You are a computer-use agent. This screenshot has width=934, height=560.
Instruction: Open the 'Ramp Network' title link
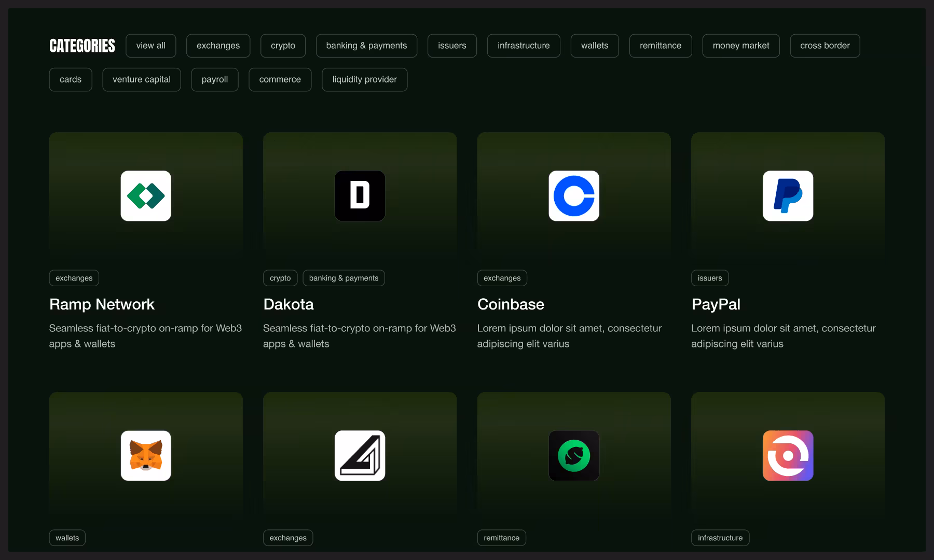click(102, 304)
